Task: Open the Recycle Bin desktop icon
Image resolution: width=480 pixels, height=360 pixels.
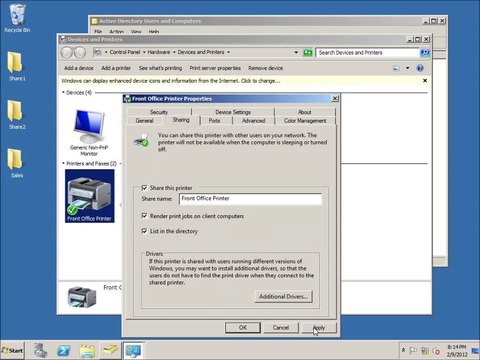Action: [x=17, y=18]
